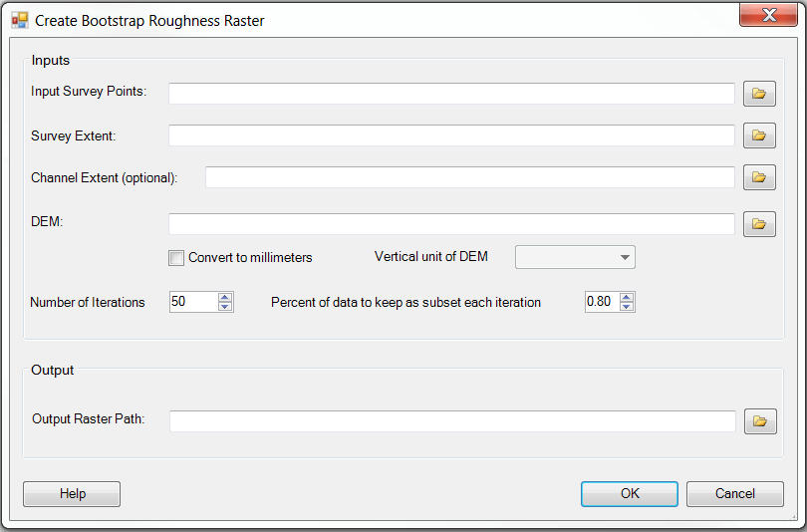Screen dimensions: 807x532
Task: Click folder icon beside Survey Extent
Action: (759, 135)
